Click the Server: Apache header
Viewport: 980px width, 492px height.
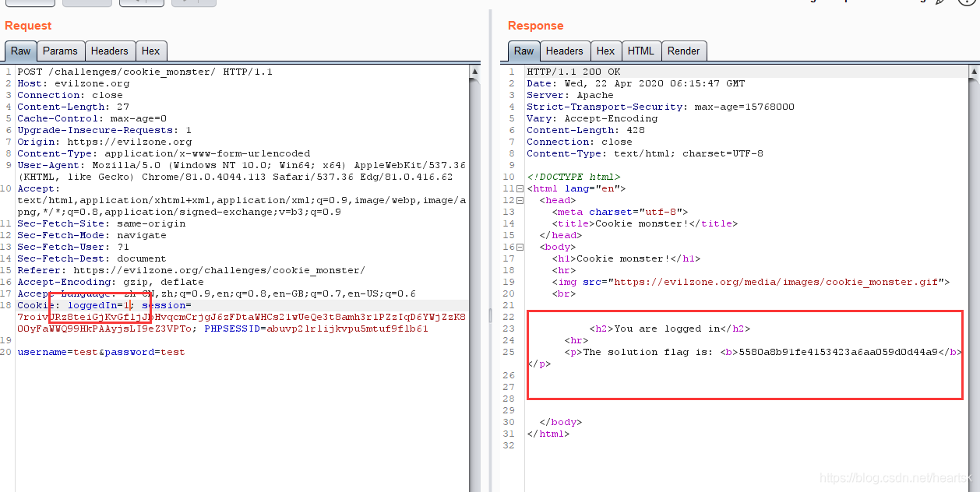[x=570, y=95]
